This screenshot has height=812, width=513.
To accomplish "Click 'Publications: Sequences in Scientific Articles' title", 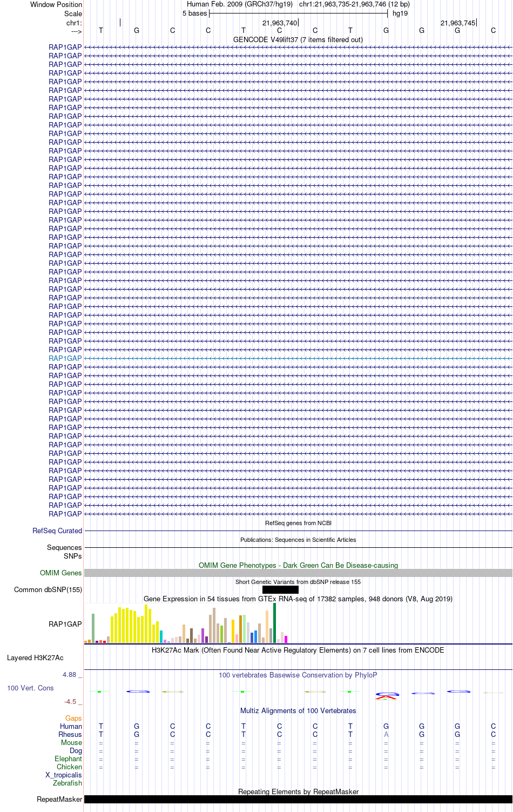I will click(x=298, y=540).
